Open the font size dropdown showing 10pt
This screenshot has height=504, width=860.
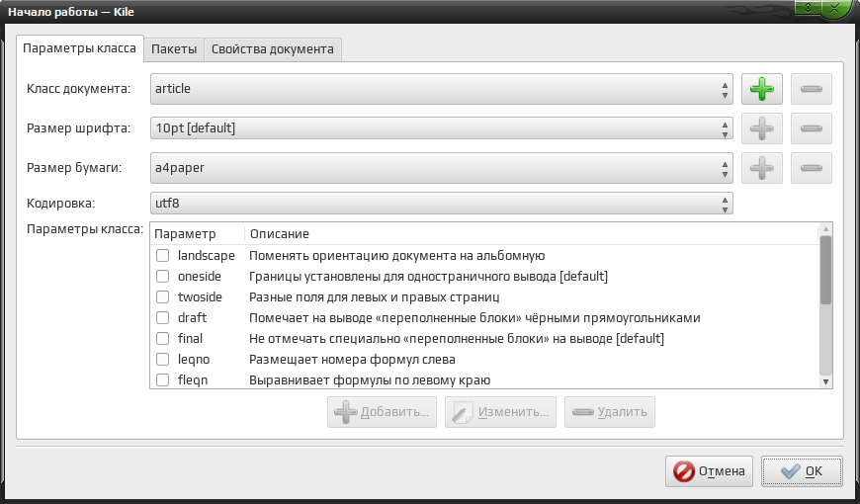click(x=442, y=128)
